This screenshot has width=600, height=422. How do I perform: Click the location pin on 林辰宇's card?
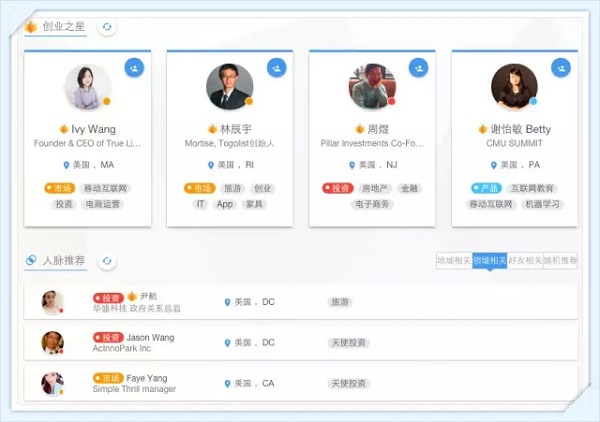click(210, 165)
